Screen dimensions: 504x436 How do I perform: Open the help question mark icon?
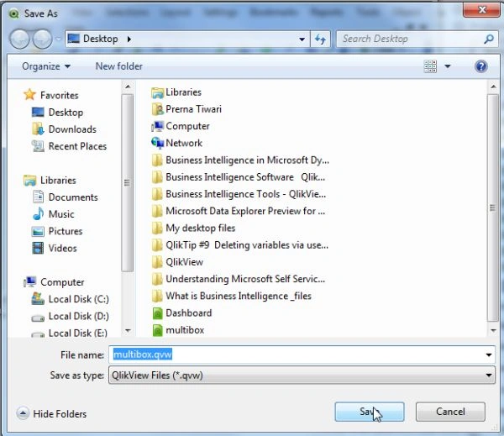480,66
